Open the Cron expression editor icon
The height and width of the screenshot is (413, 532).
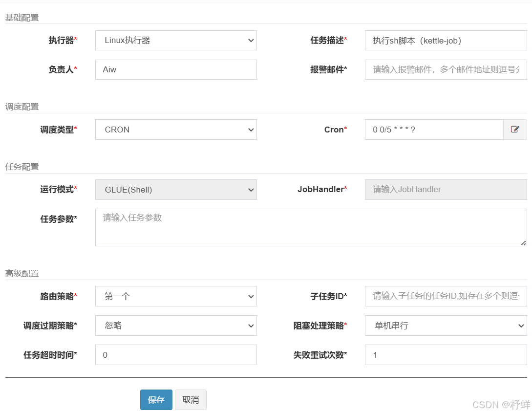click(x=515, y=130)
